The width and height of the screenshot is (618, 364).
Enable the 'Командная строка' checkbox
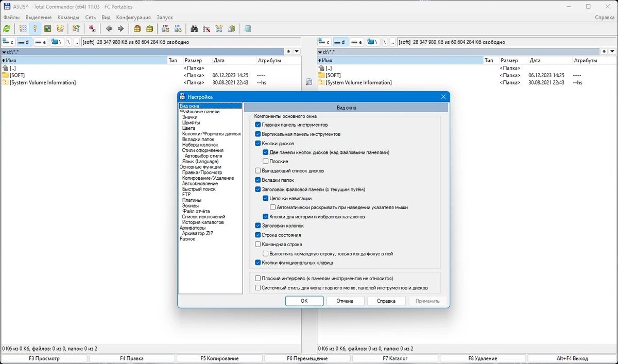tap(258, 244)
